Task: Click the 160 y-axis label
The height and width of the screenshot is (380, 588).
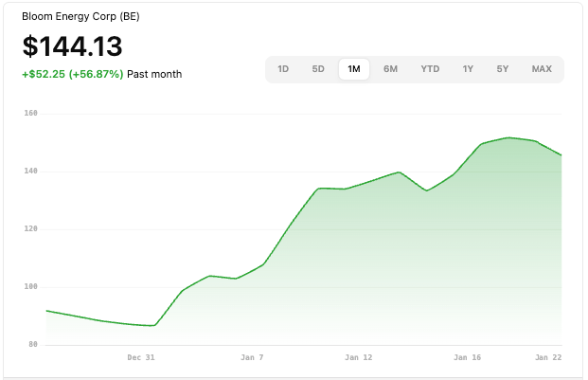Action: [30, 114]
